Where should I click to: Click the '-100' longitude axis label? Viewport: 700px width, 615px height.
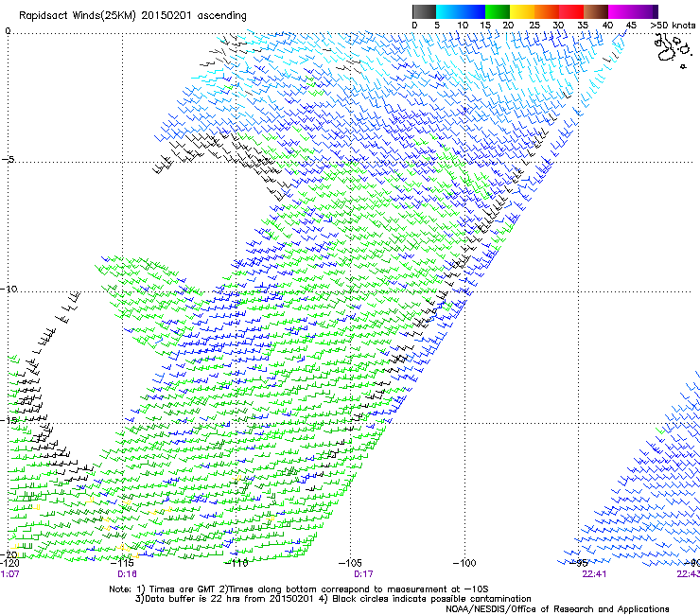point(464,563)
